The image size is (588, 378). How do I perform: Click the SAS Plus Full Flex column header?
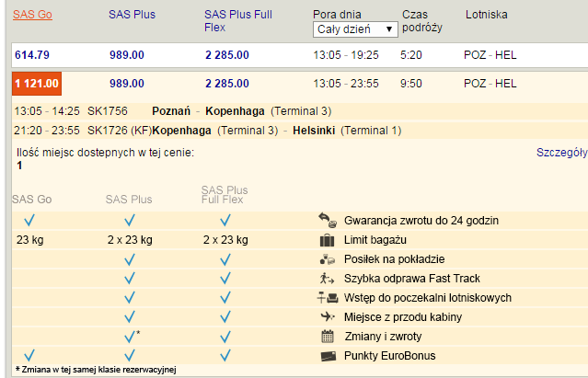238,21
